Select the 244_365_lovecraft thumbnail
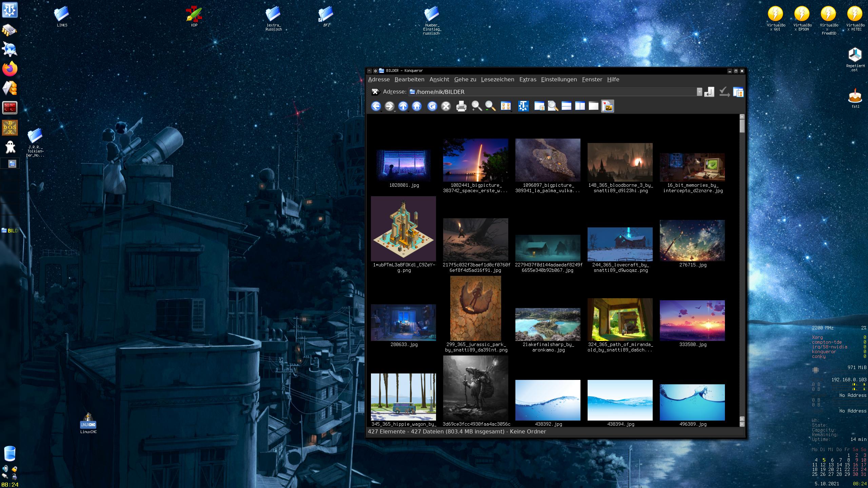 coord(620,244)
